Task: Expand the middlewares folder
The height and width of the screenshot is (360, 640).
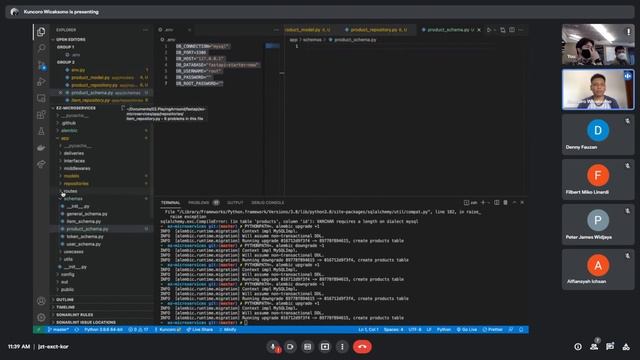Action: 77,169
